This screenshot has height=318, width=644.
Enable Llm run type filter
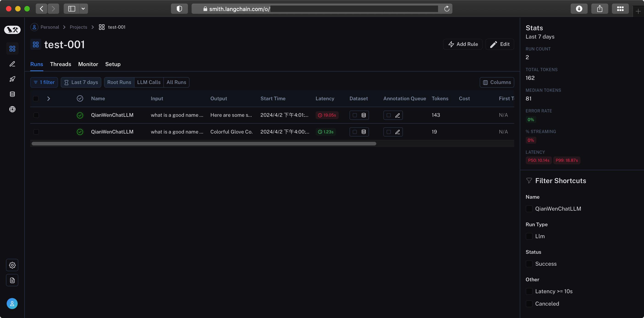coord(529,236)
